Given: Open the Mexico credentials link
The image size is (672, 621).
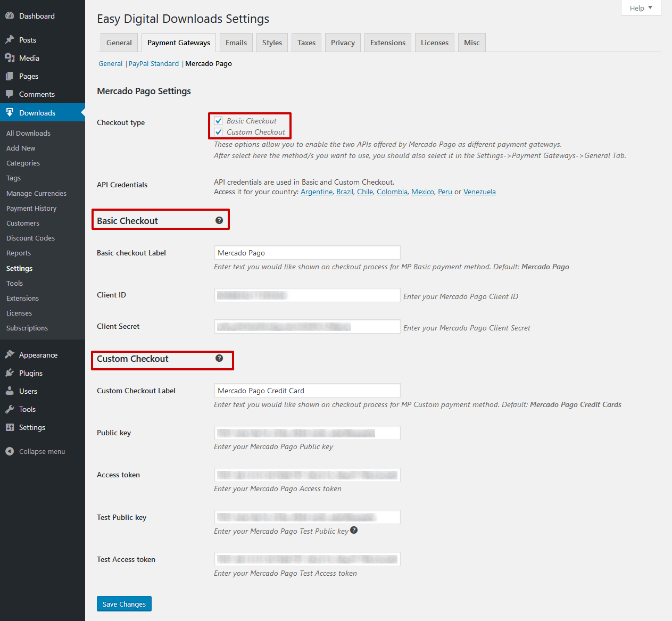Looking at the screenshot, I should [422, 192].
